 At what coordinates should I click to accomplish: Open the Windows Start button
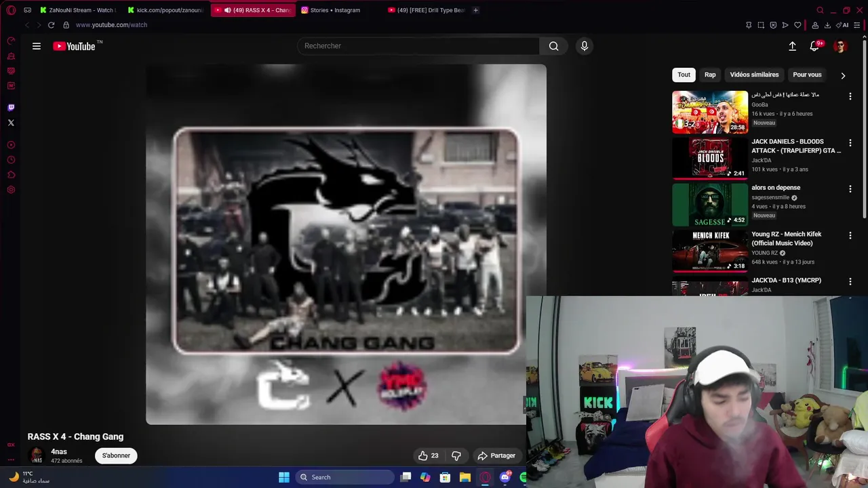(x=284, y=477)
